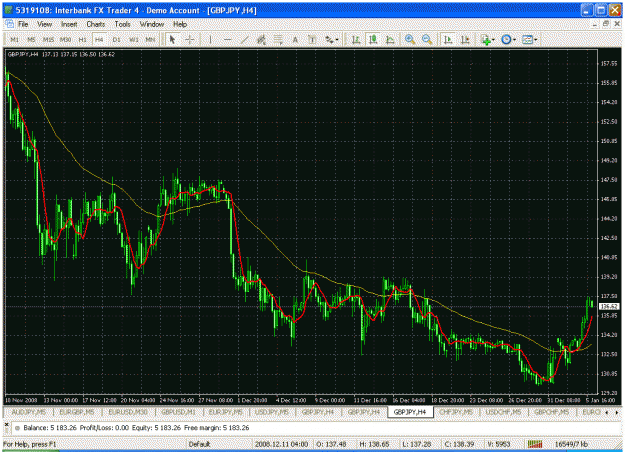This screenshot has height=452, width=625.
Task: Toggle chart auto scroll icon
Action: 448,39
